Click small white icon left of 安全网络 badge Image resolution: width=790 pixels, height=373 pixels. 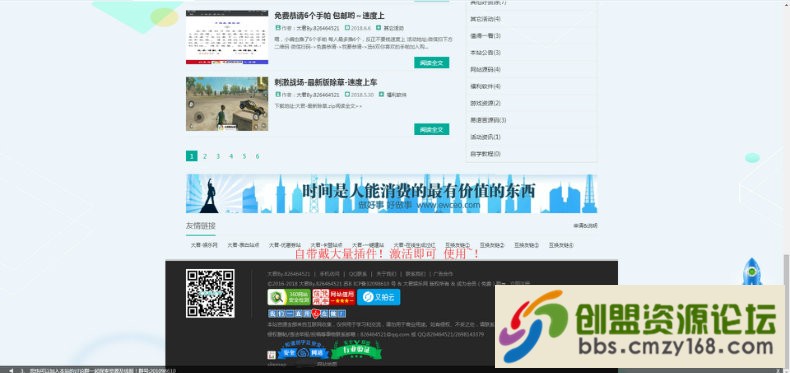pyautogui.click(x=271, y=354)
